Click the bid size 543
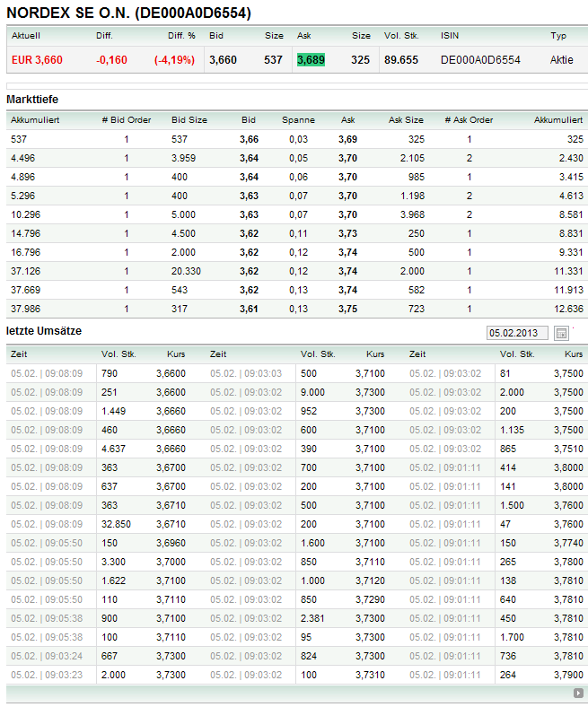This screenshot has height=707, width=588. pos(180,290)
